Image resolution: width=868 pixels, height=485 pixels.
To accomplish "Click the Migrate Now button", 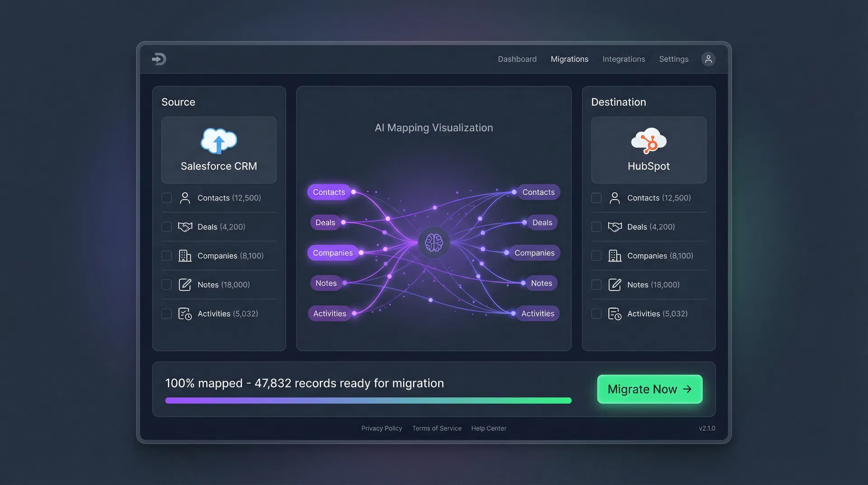I will [x=650, y=389].
